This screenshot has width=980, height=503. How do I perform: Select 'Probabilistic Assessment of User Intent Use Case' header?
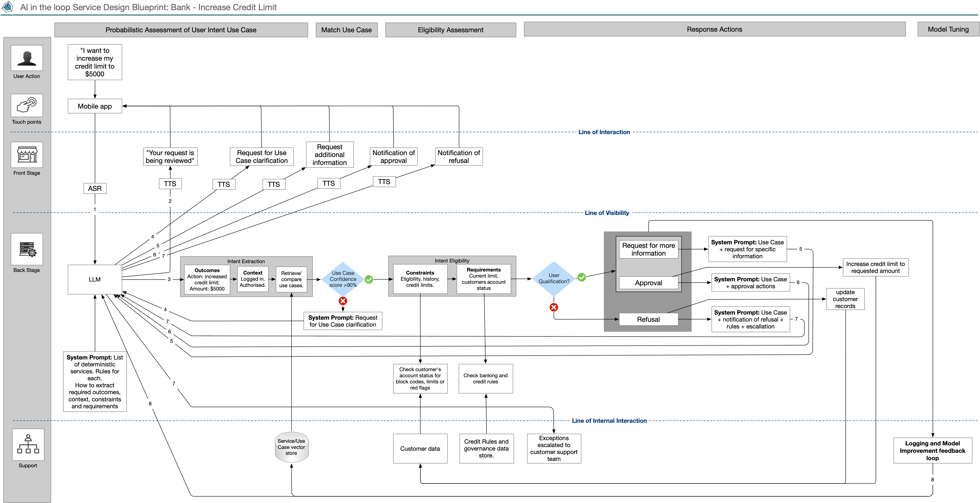point(181,30)
